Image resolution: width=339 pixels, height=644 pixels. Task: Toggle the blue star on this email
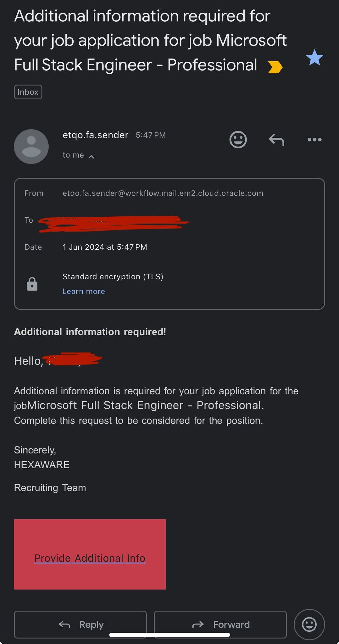click(314, 58)
